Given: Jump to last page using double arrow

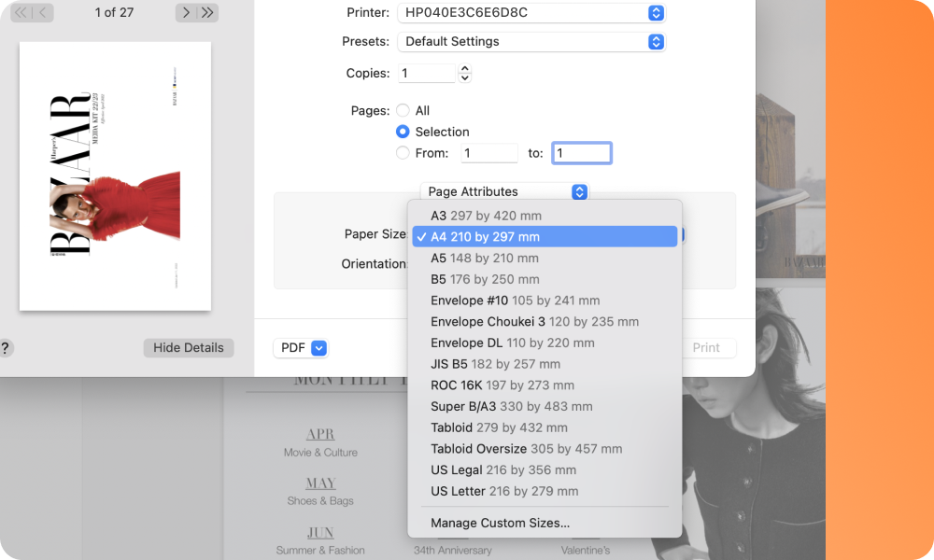Looking at the screenshot, I should [x=207, y=13].
